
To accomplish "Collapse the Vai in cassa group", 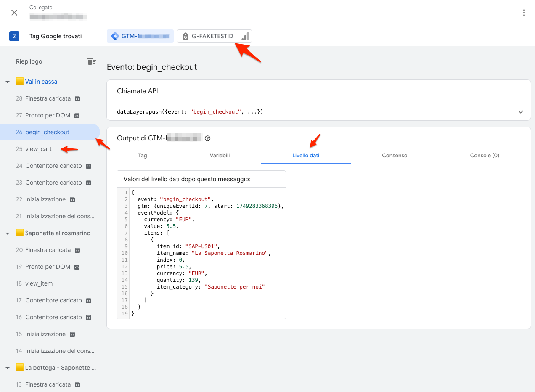I will (8, 82).
